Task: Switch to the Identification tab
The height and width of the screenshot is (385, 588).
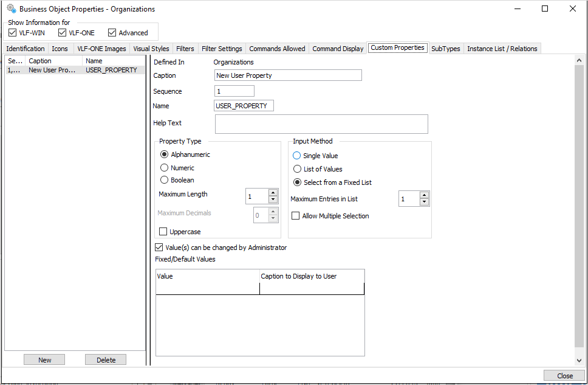Action: tap(26, 49)
